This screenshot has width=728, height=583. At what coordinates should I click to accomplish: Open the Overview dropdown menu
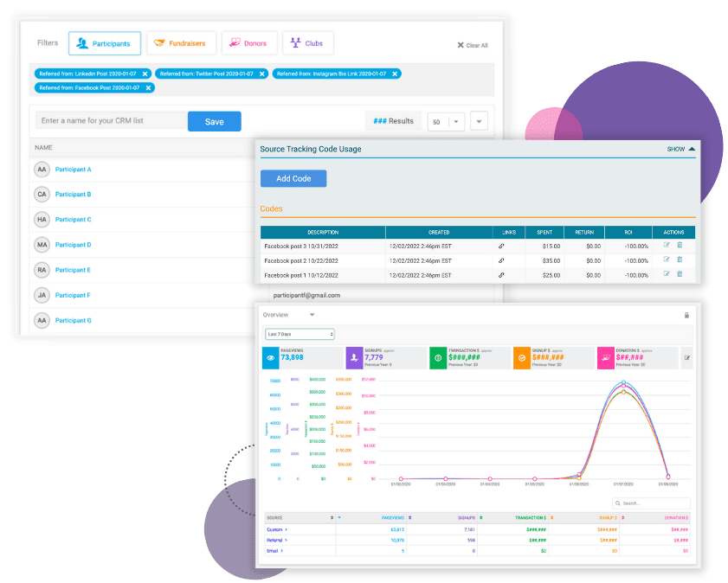pos(289,315)
